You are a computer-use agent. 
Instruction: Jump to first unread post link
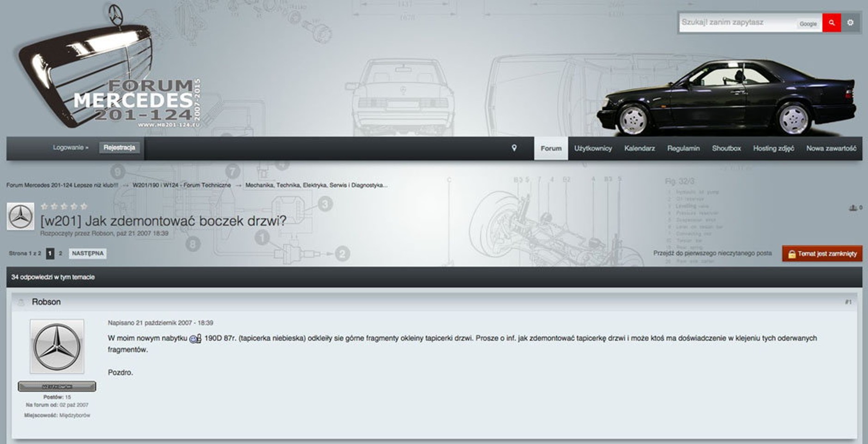(712, 253)
